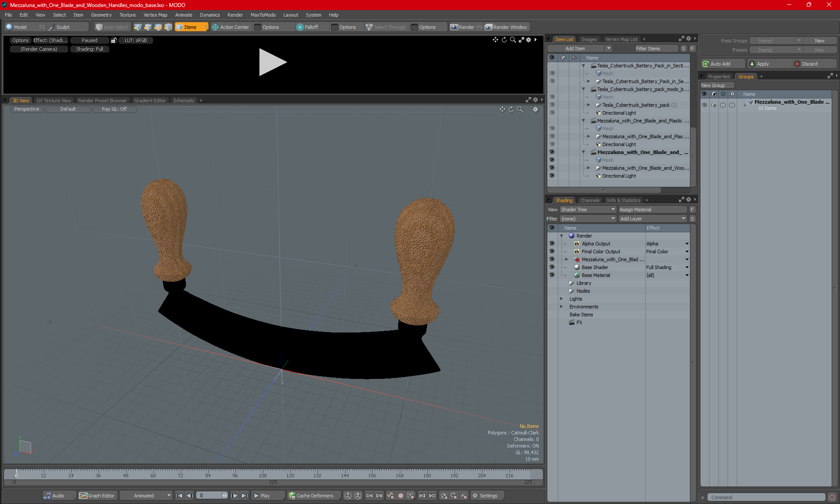
Task: Step back one frame
Action: point(189,496)
